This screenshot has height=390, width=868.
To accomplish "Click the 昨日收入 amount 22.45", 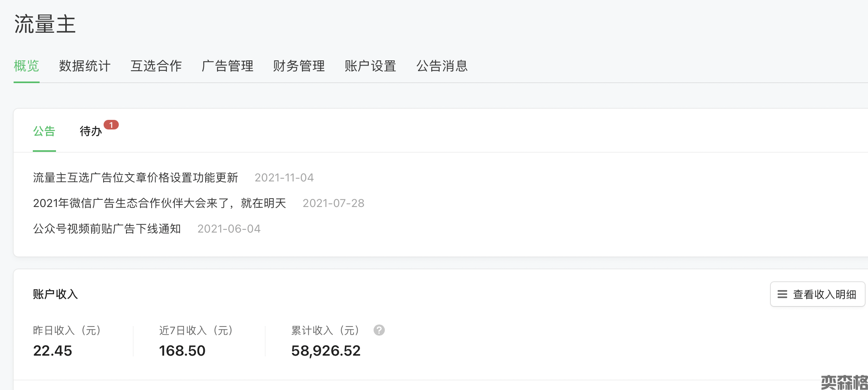I will 52,351.
